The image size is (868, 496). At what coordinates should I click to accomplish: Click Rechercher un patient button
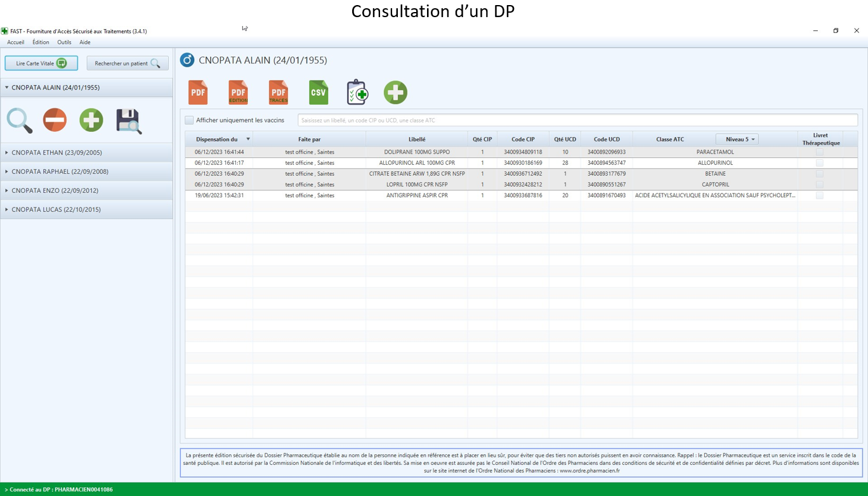coord(128,63)
